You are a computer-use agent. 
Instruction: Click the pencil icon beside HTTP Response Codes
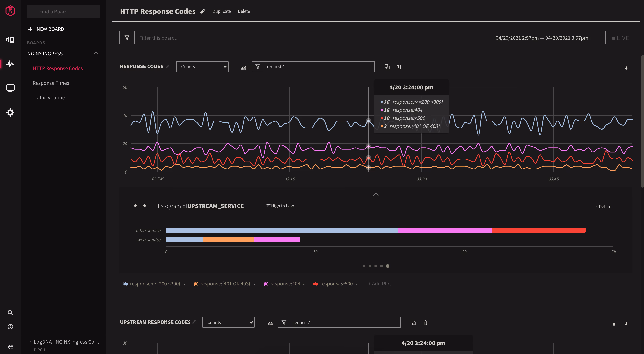202,12
